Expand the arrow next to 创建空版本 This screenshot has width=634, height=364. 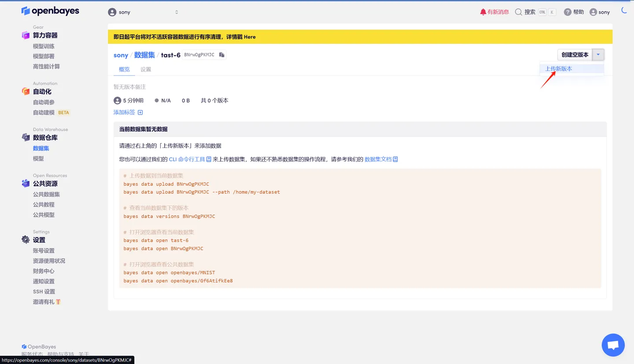(598, 55)
